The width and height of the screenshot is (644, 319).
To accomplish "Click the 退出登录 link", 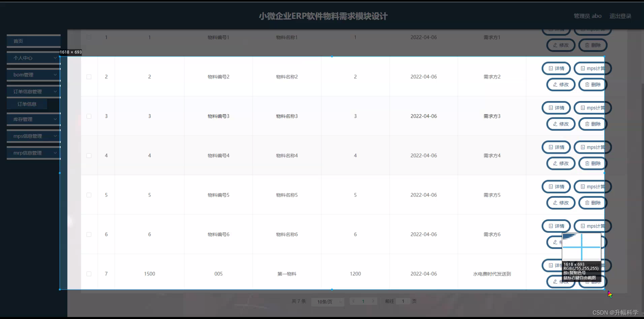I will point(620,16).
